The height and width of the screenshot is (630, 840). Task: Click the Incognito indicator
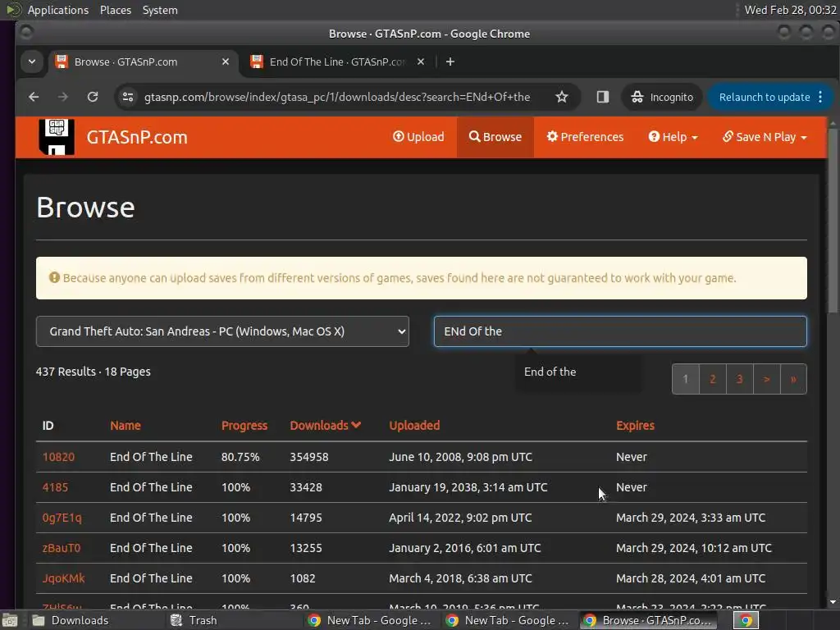point(662,97)
